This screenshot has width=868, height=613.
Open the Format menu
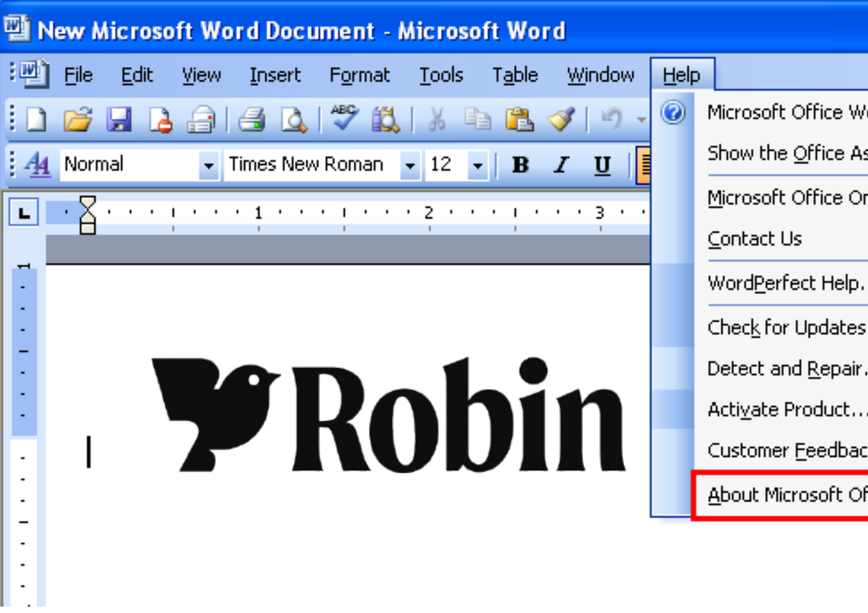359,75
